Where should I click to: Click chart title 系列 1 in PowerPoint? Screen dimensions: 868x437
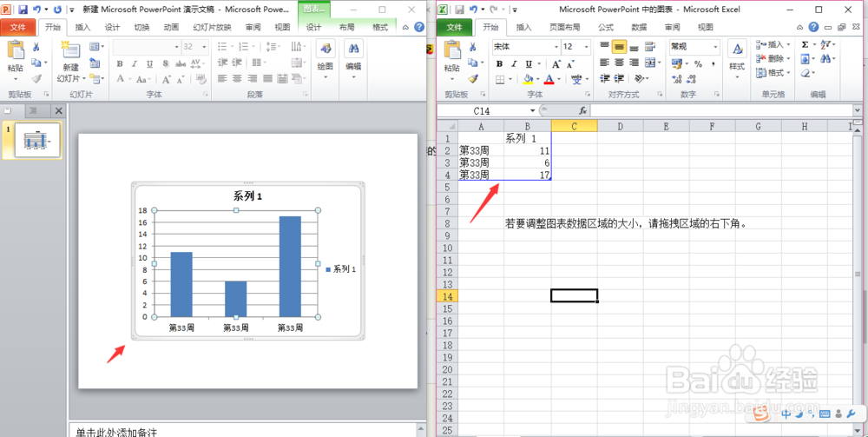pos(247,196)
